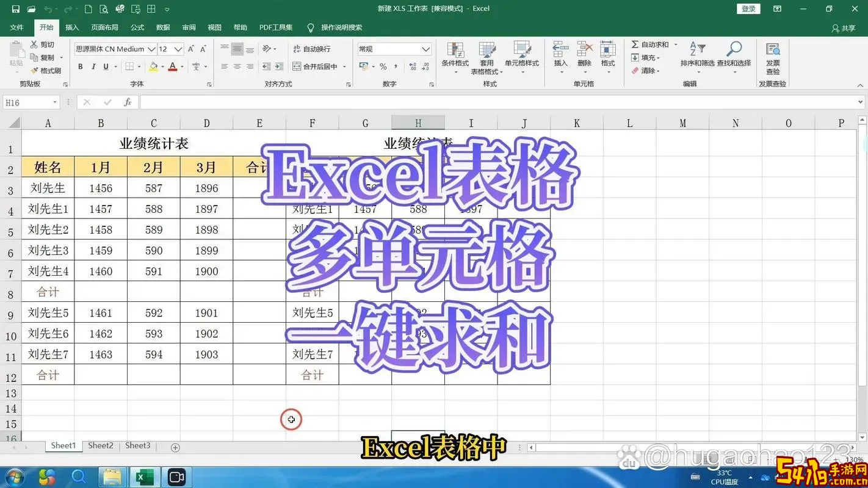Open Format as Table (套用表格格式)

[x=486, y=57]
